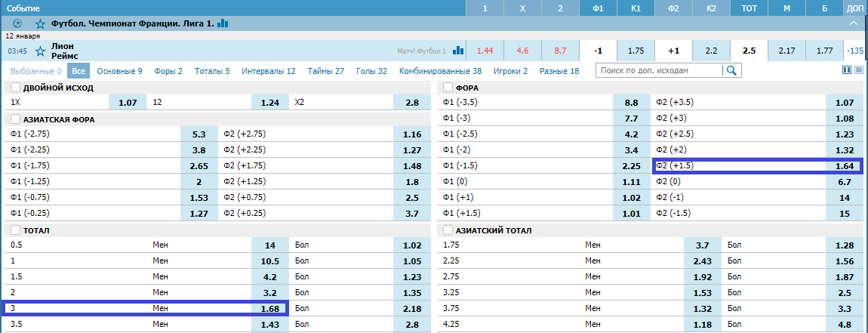Select Asian total 4.25 over odds 4.8
Image resolution: width=868 pixels, height=333 pixels.
(x=844, y=324)
